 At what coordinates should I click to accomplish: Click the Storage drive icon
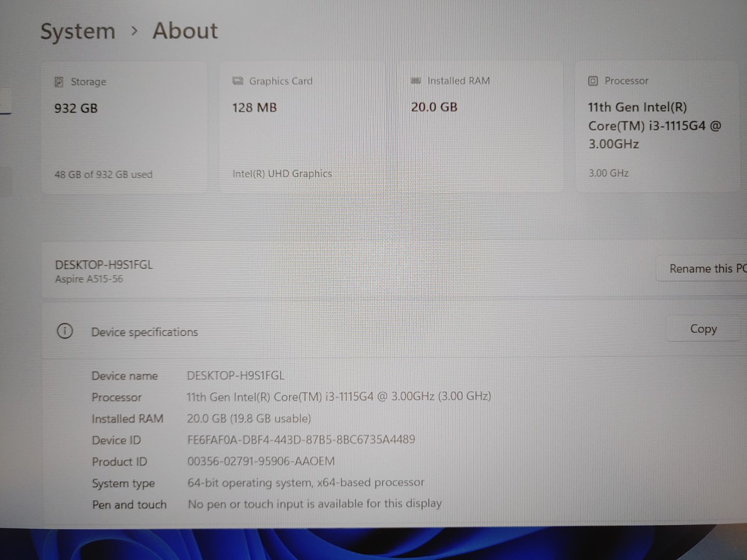59,82
